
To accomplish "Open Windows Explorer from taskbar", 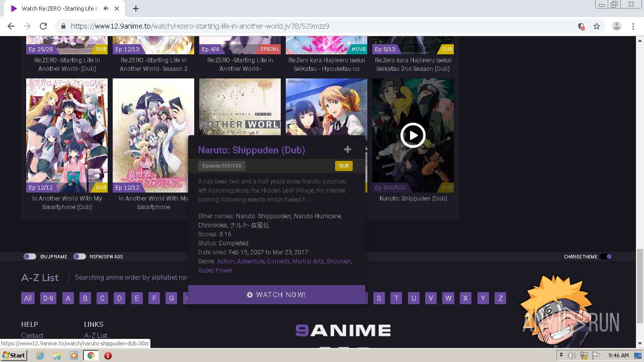I will pyautogui.click(x=57, y=355).
